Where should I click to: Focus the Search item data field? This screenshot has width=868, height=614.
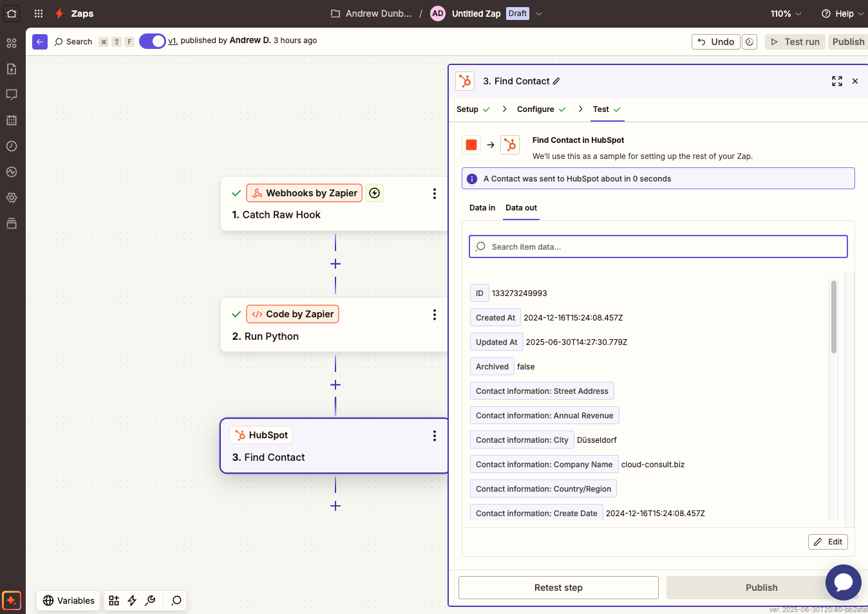point(658,247)
